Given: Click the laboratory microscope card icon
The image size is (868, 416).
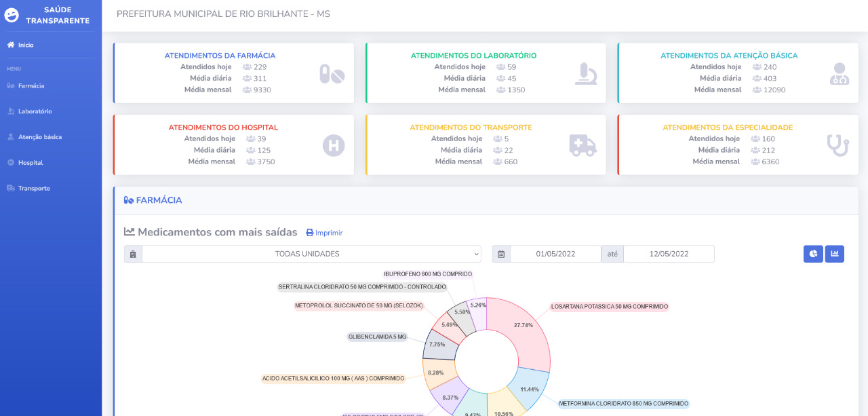Looking at the screenshot, I should 586,74.
